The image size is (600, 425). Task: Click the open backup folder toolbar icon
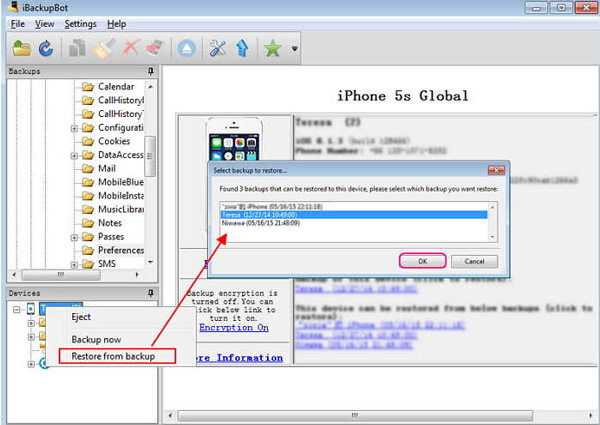pos(21,49)
